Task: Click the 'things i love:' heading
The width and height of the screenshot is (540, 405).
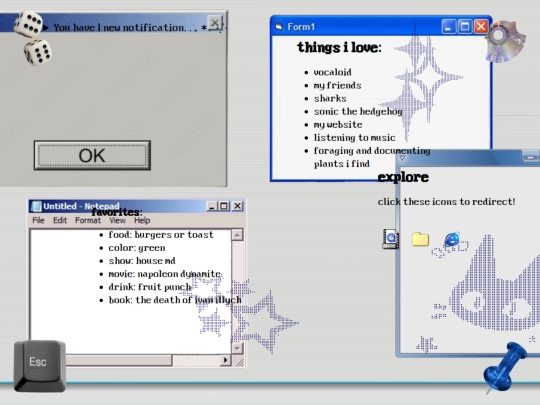Action: point(339,48)
